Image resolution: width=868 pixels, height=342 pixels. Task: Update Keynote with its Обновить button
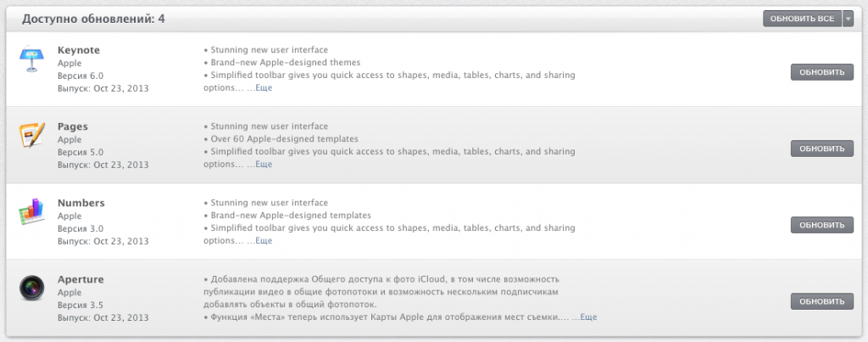822,72
